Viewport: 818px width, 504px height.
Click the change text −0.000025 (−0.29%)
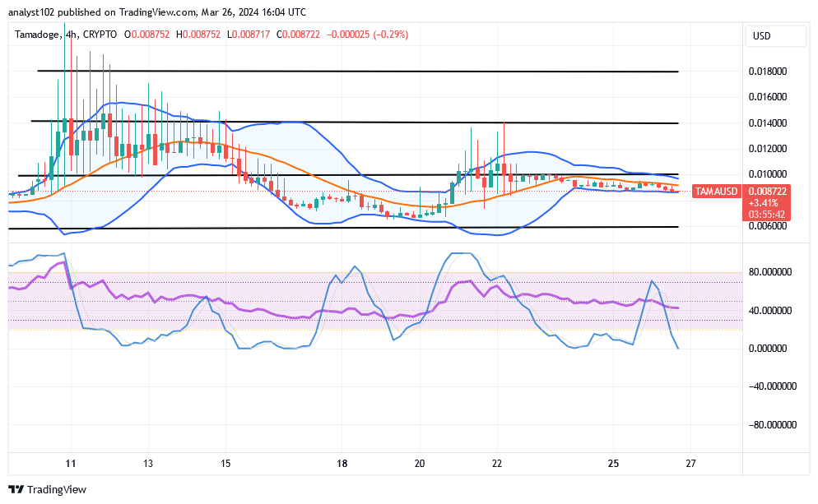point(367,35)
